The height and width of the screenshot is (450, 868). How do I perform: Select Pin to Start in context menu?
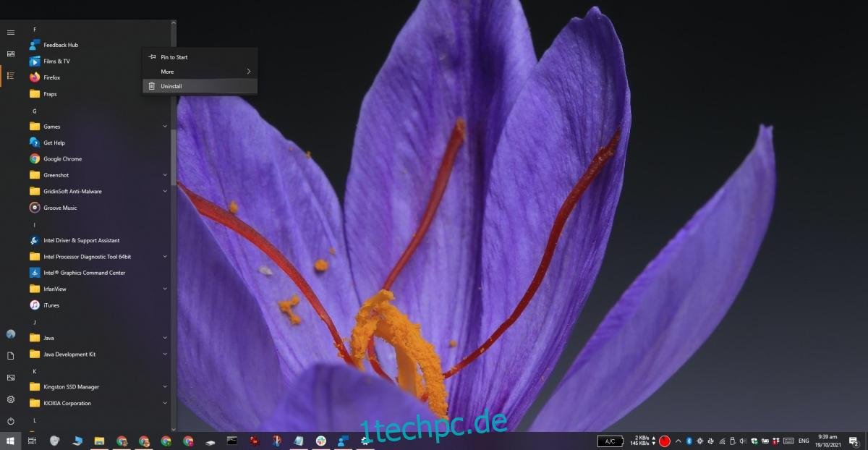200,57
